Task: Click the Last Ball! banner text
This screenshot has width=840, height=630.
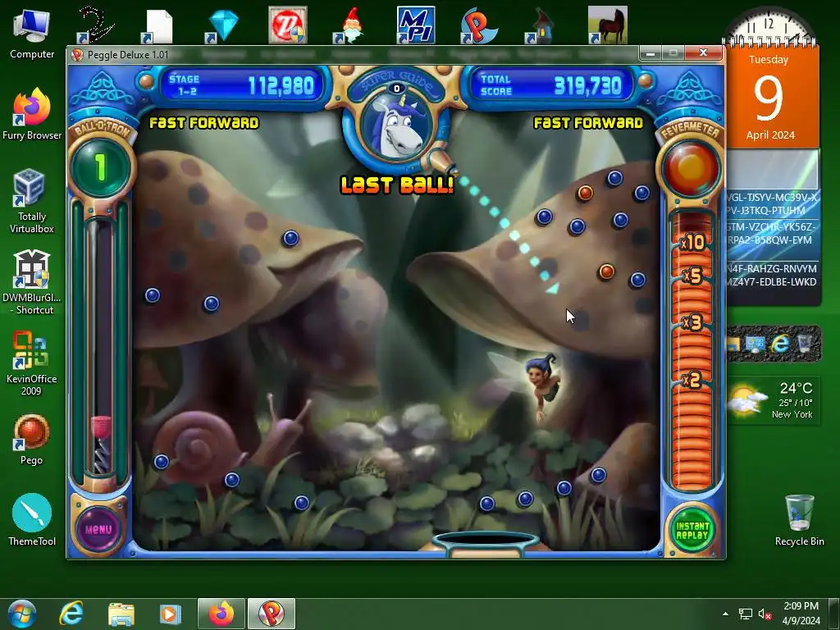Action: pos(397,185)
